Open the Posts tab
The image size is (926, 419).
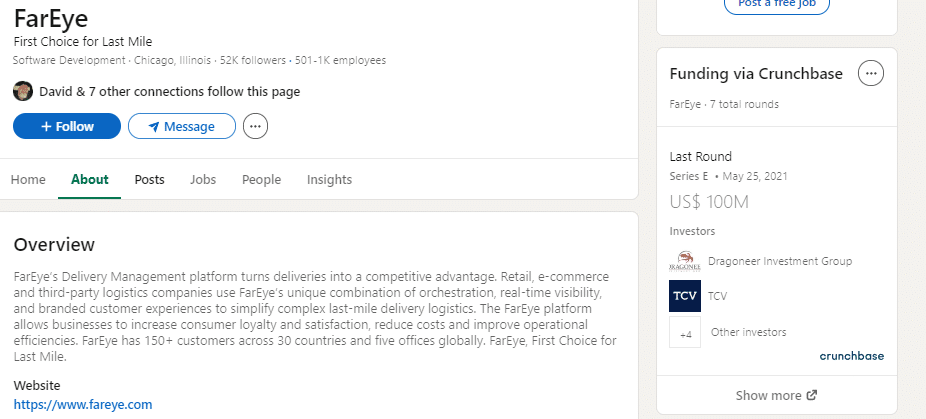(149, 180)
